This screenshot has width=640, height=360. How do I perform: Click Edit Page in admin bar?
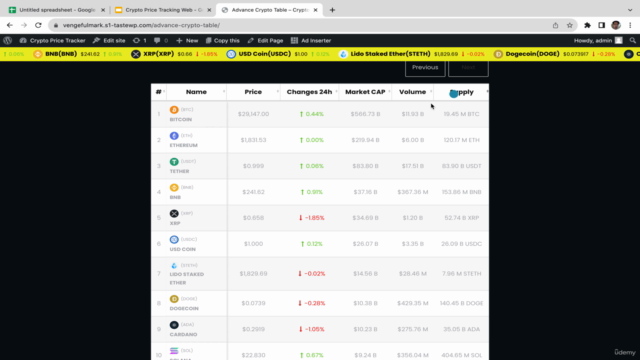tap(265, 40)
